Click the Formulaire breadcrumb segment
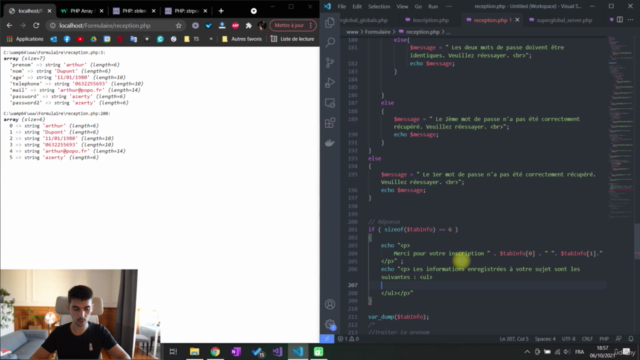Image resolution: width=640 pixels, height=360 pixels. coord(378,32)
